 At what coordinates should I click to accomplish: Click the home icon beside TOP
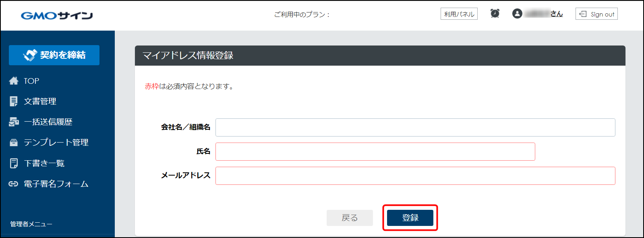click(x=14, y=81)
